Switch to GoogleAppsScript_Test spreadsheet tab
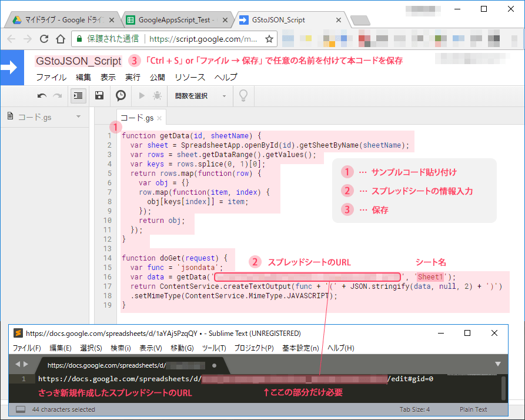This screenshot has height=420, width=525. (177, 20)
